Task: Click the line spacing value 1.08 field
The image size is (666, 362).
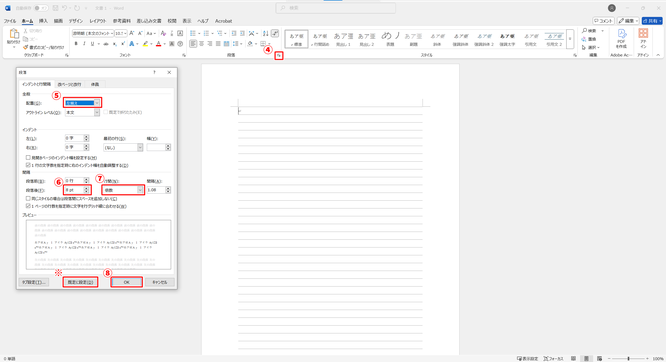Action: (156, 190)
